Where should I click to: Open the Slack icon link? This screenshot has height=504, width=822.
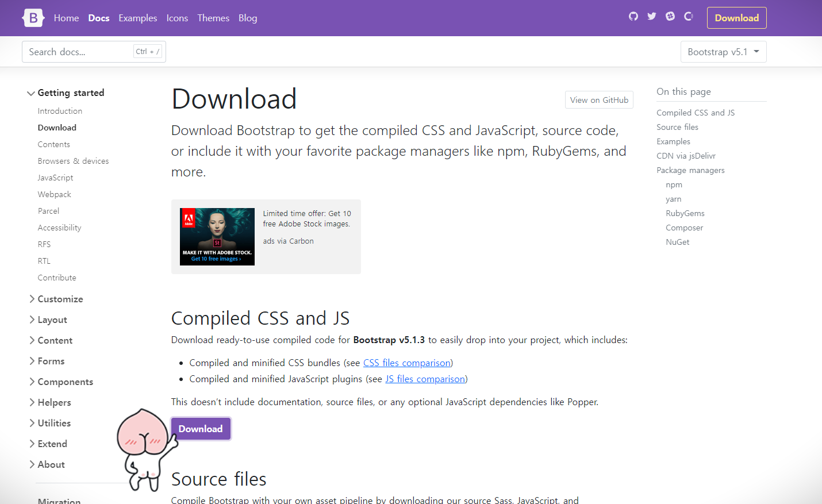pyautogui.click(x=670, y=16)
